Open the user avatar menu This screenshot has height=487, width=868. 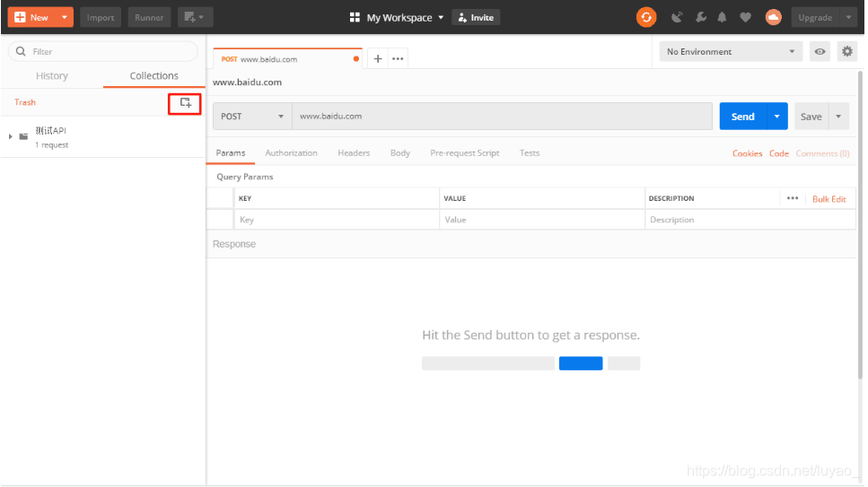pos(774,18)
